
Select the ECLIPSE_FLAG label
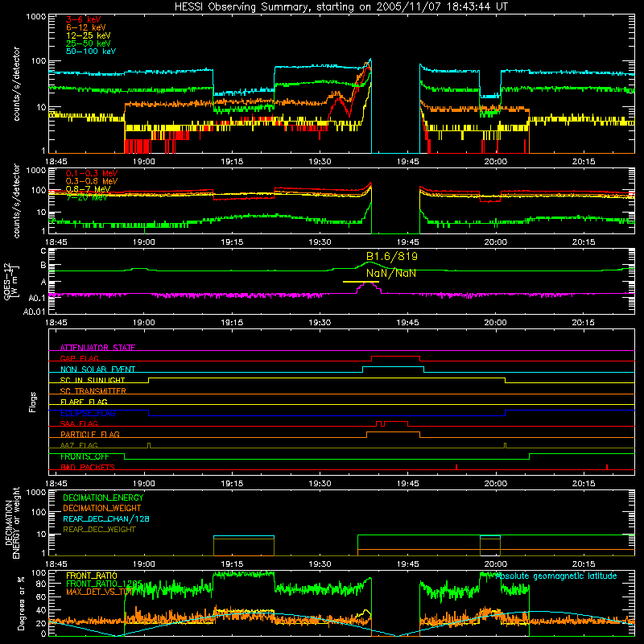(x=88, y=413)
